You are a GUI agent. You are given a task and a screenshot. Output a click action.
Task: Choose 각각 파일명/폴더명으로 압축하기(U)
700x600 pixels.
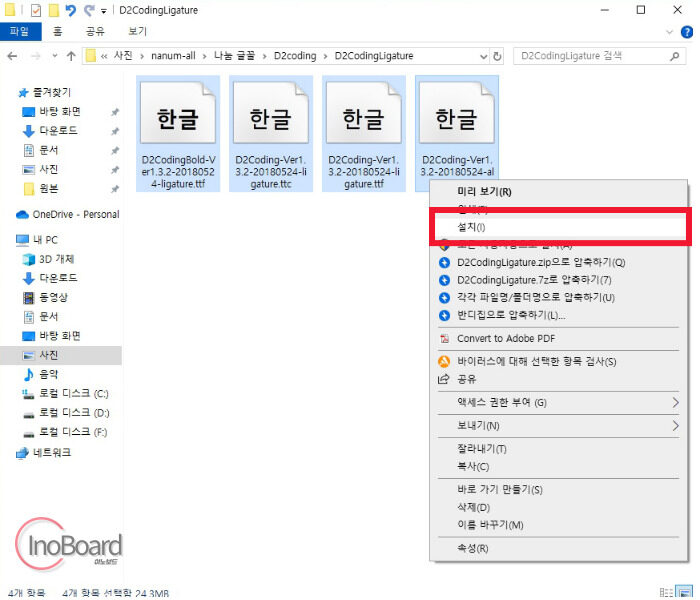tap(558, 297)
